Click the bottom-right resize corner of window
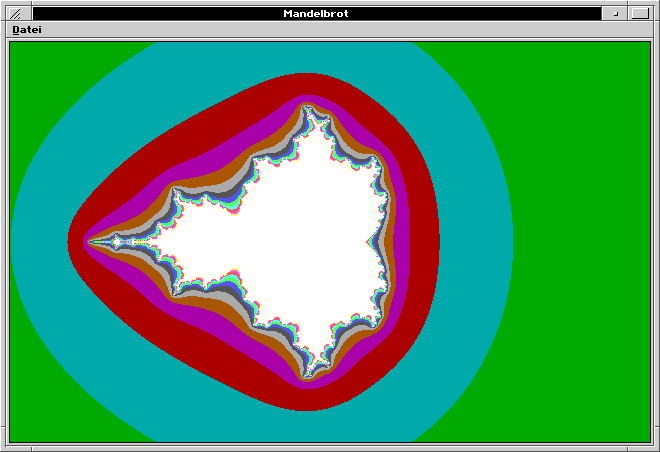The width and height of the screenshot is (660, 452). [x=652, y=446]
